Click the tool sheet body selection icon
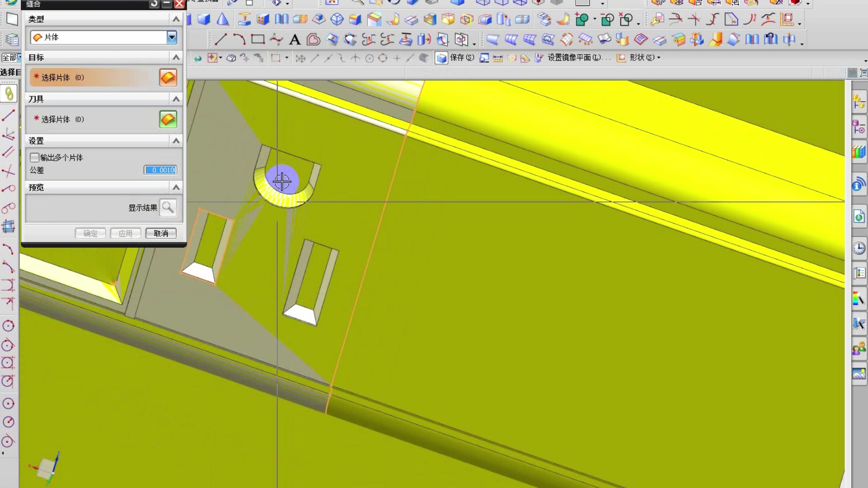 pos(168,120)
